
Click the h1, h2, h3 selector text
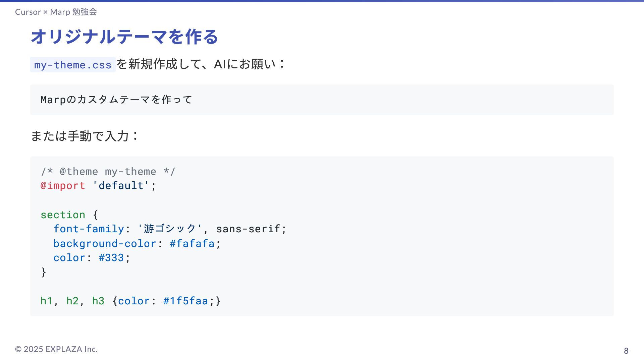tap(72, 301)
